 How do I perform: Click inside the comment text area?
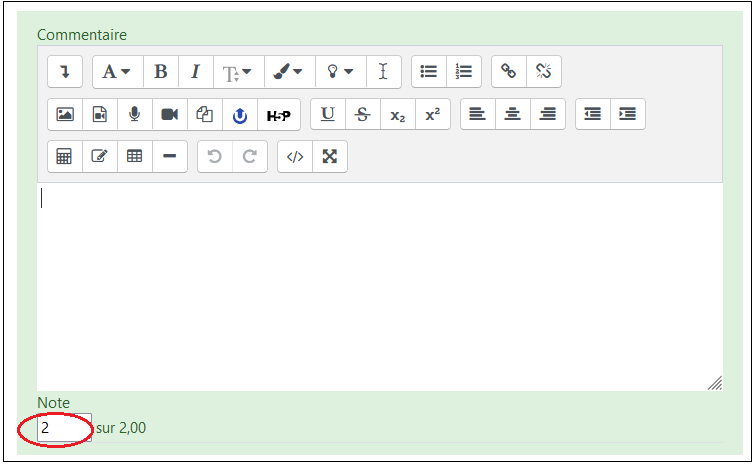pos(380,285)
